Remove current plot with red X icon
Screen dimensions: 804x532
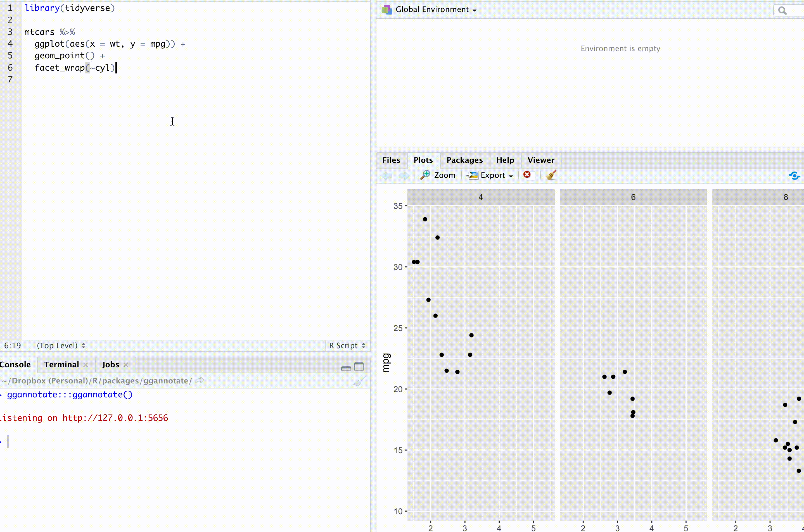pyautogui.click(x=527, y=175)
